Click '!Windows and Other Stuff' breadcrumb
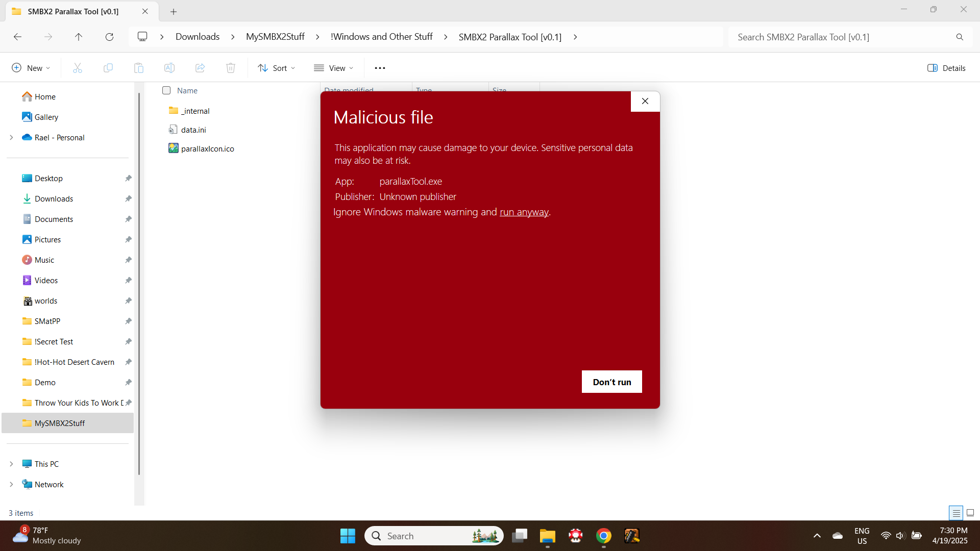 [x=381, y=37]
